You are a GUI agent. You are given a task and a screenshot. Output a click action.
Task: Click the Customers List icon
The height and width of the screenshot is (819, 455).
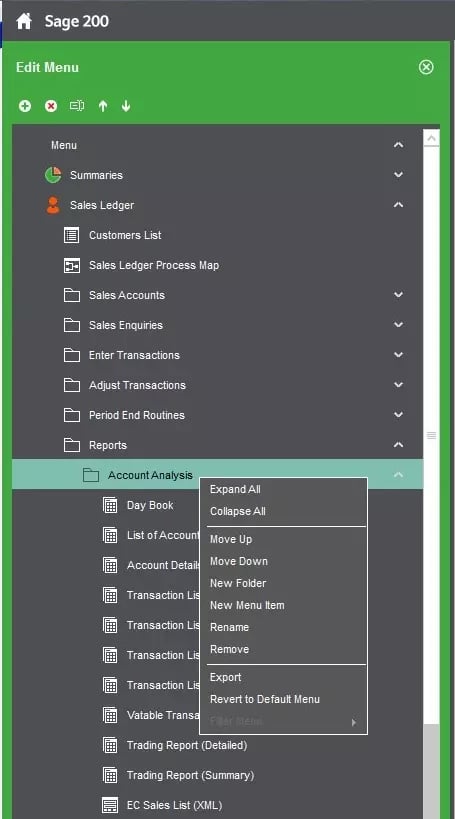(72, 235)
